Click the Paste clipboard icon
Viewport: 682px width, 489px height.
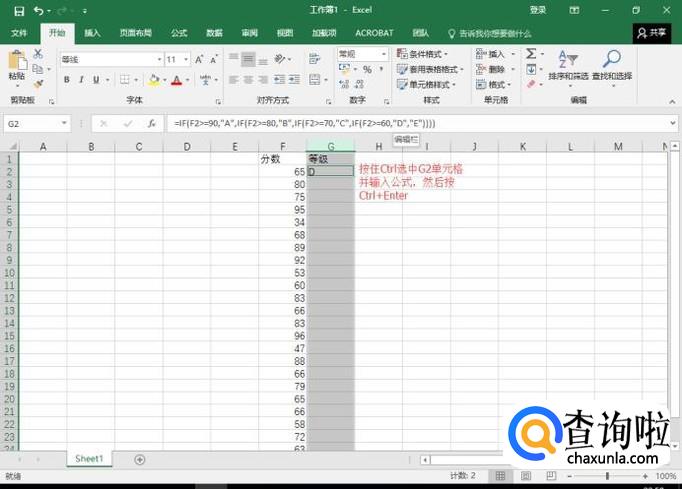point(17,60)
